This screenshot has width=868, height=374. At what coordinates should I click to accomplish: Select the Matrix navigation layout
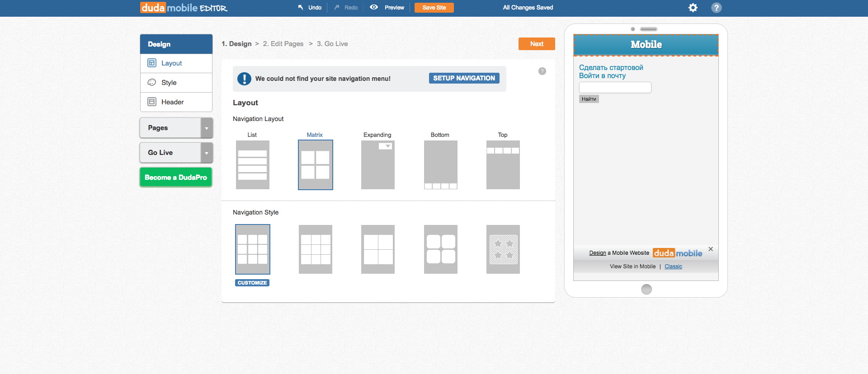coord(315,165)
